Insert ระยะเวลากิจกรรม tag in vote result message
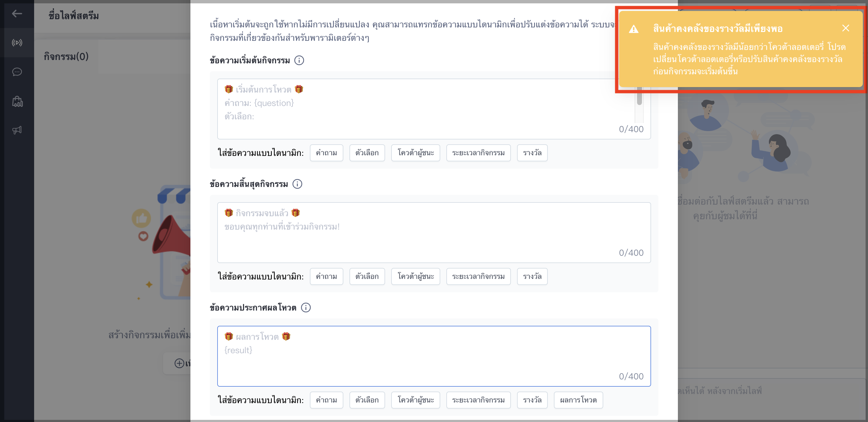868x422 pixels. pyautogui.click(x=478, y=400)
